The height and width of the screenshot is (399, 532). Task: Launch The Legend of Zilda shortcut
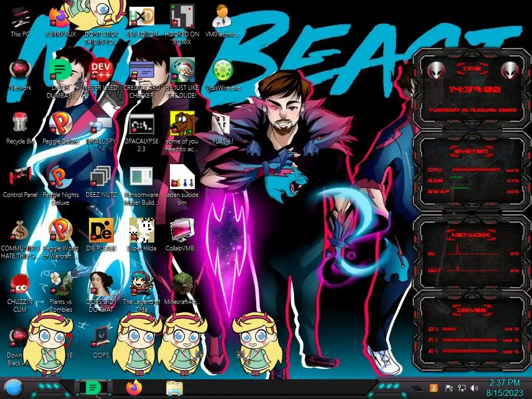point(141,292)
